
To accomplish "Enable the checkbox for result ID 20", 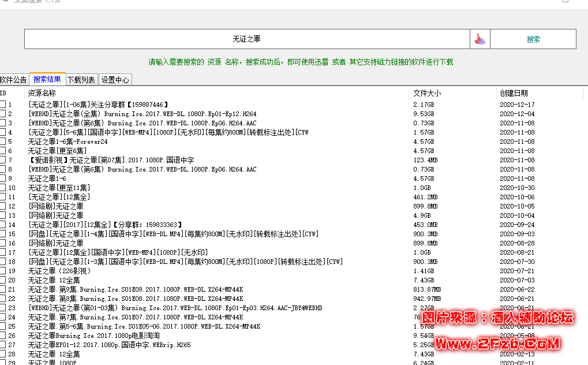I will point(3,280).
